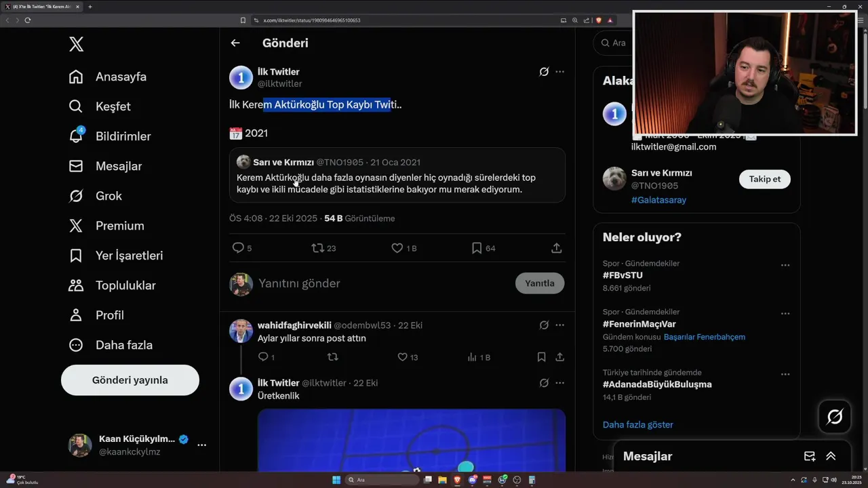
Task: Click Takip et for Sarı ve Kırmızı
Action: [x=764, y=179]
